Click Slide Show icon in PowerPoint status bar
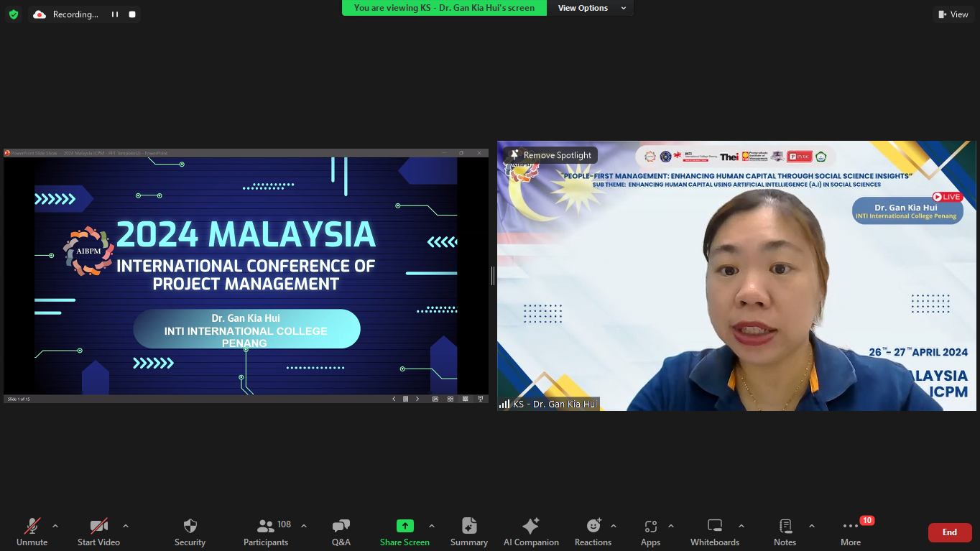This screenshot has width=980, height=551. tap(481, 399)
